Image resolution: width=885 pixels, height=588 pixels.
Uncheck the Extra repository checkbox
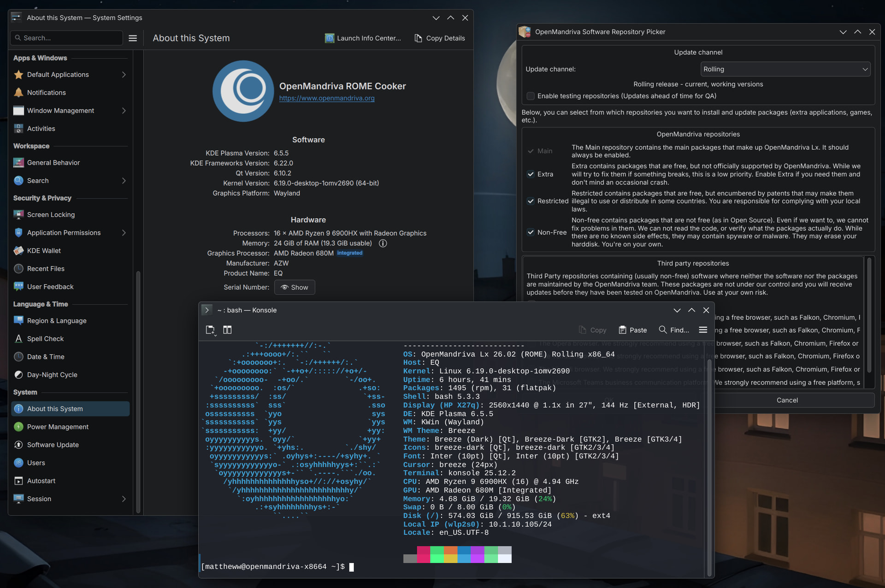click(x=531, y=174)
